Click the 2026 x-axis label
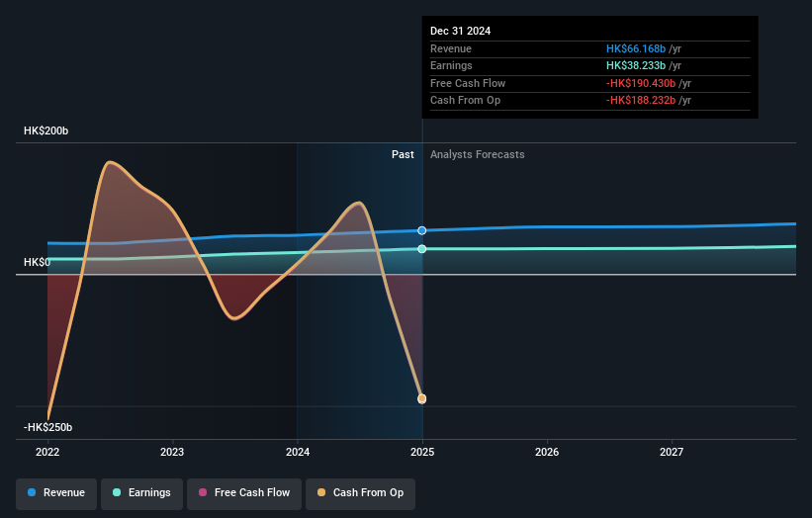812x518 pixels. [547, 453]
